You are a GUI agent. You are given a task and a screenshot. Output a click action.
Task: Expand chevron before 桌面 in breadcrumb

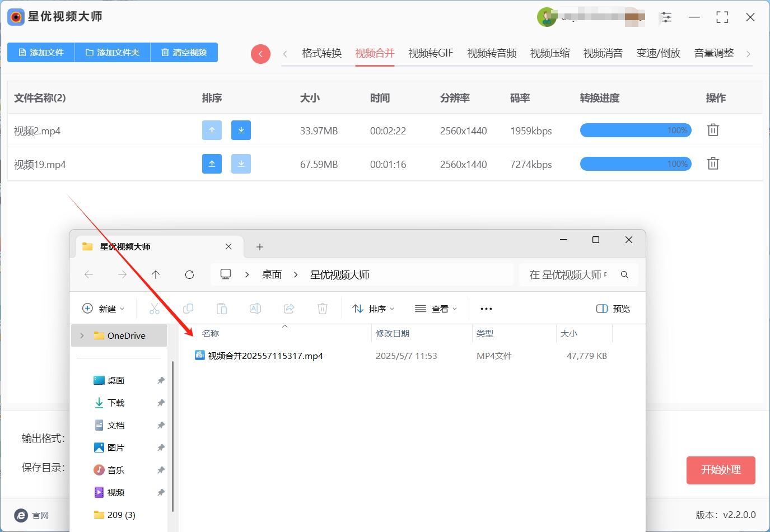[x=247, y=274]
